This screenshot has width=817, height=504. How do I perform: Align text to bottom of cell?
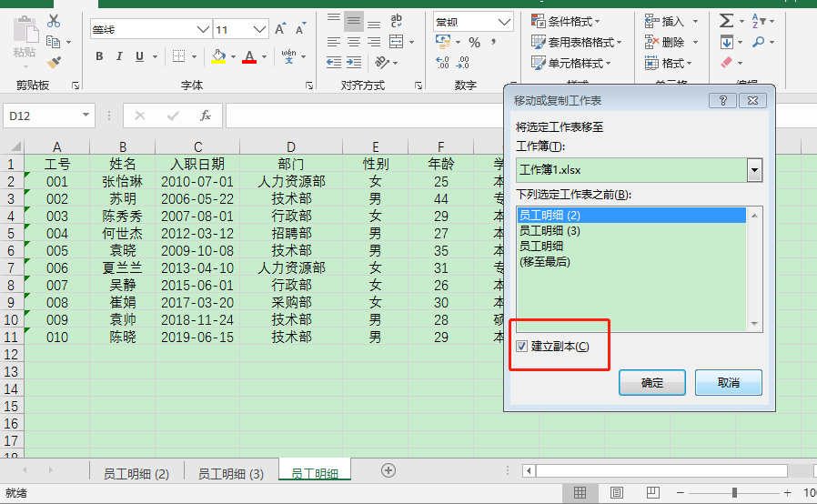click(374, 23)
